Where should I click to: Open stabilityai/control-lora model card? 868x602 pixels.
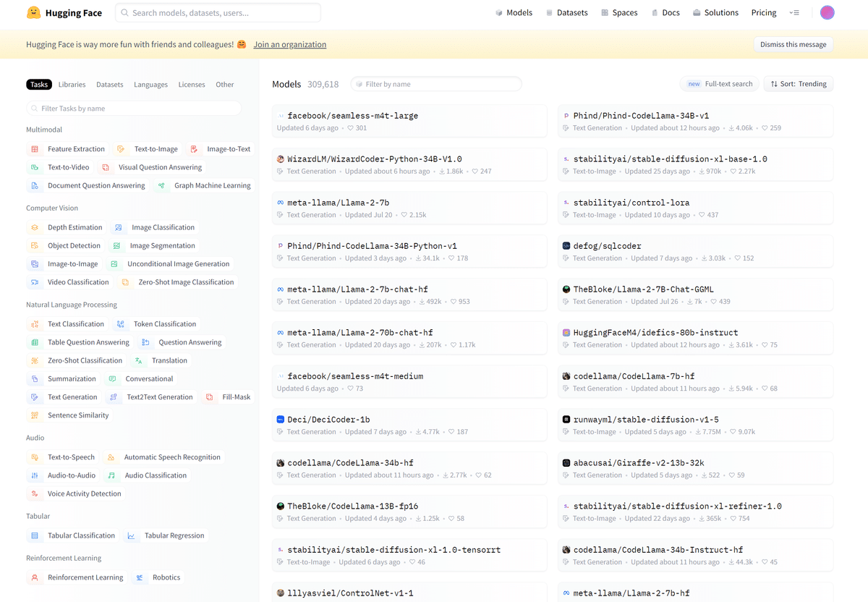[695, 208]
